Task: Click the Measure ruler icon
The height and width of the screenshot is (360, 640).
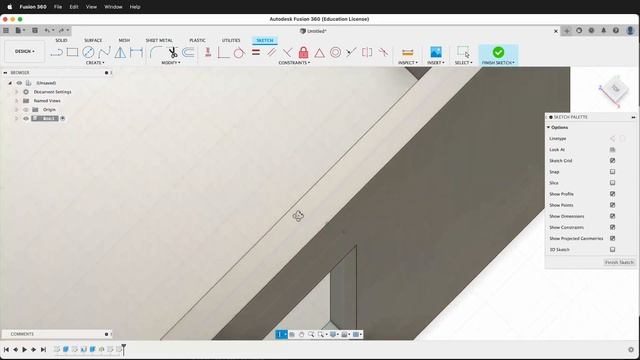Action: click(x=407, y=52)
